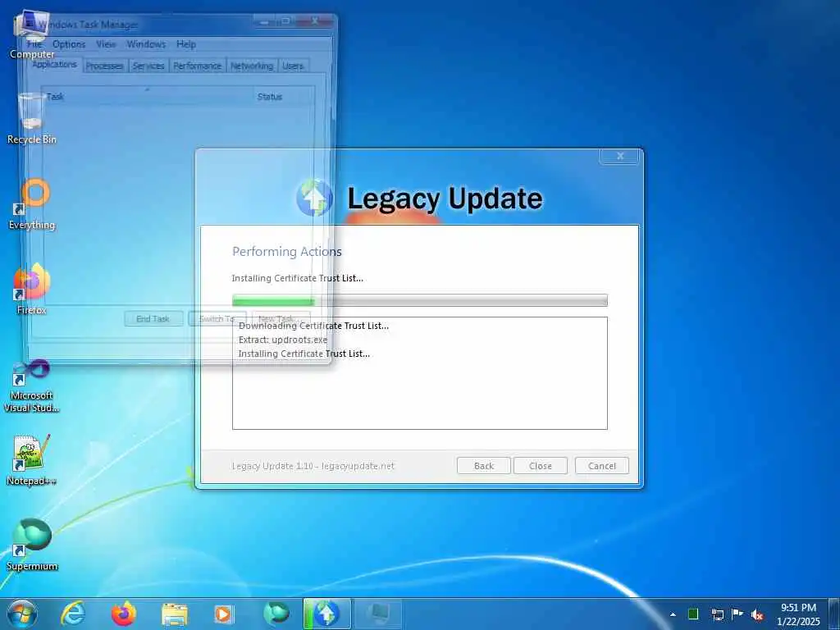
Task: Select the Microsoft Visual Studio shortcut
Action: (32, 386)
